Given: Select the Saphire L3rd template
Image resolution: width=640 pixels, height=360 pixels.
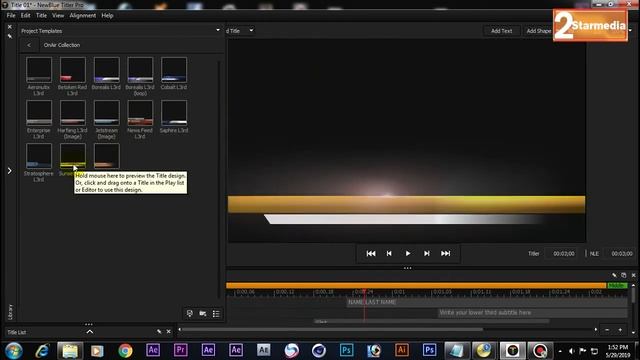Looking at the screenshot, I should [174, 113].
